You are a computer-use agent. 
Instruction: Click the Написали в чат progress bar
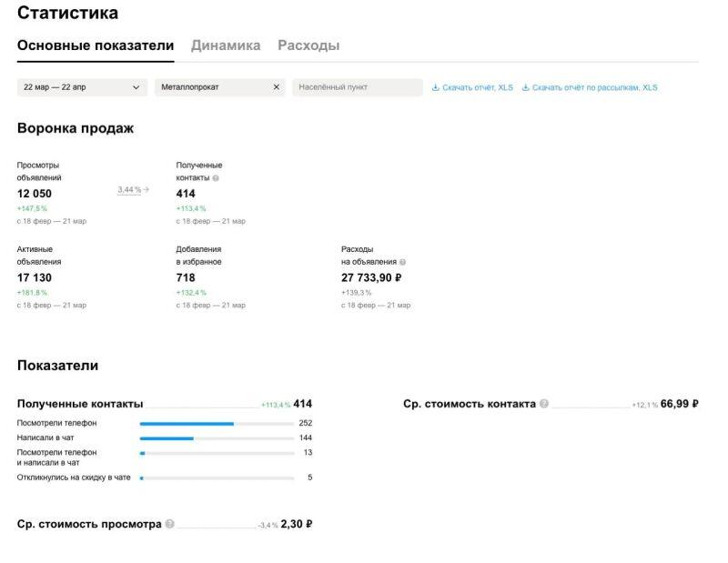[217, 438]
